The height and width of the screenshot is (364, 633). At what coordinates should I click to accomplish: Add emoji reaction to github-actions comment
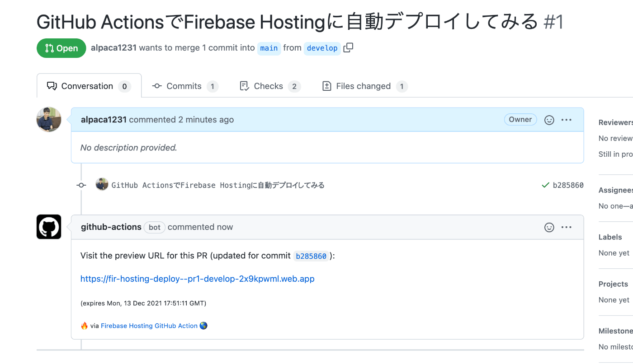point(549,227)
